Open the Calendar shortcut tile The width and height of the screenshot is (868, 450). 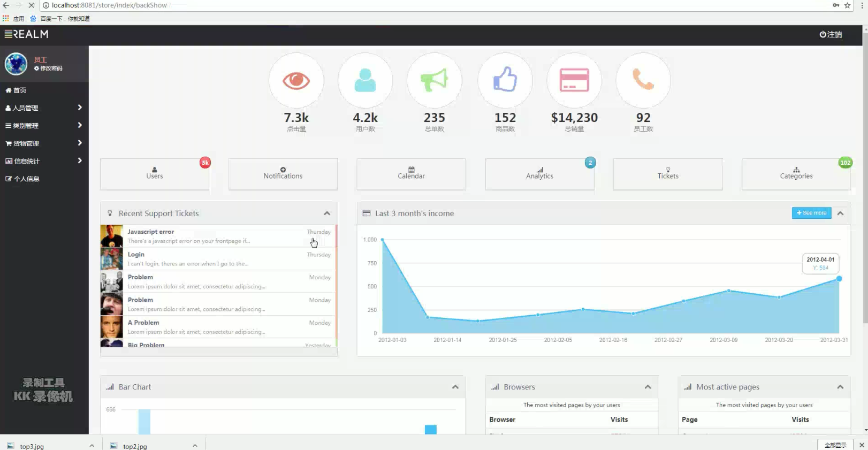(411, 174)
